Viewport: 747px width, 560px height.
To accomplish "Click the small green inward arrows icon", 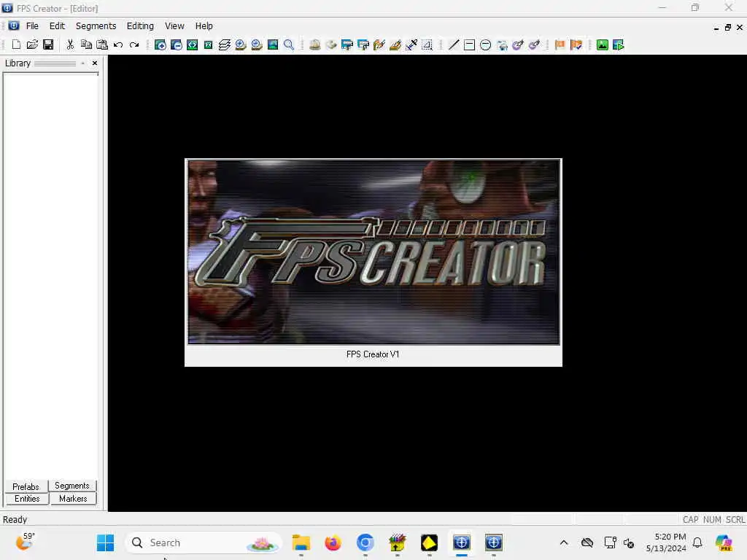I will pos(208,44).
